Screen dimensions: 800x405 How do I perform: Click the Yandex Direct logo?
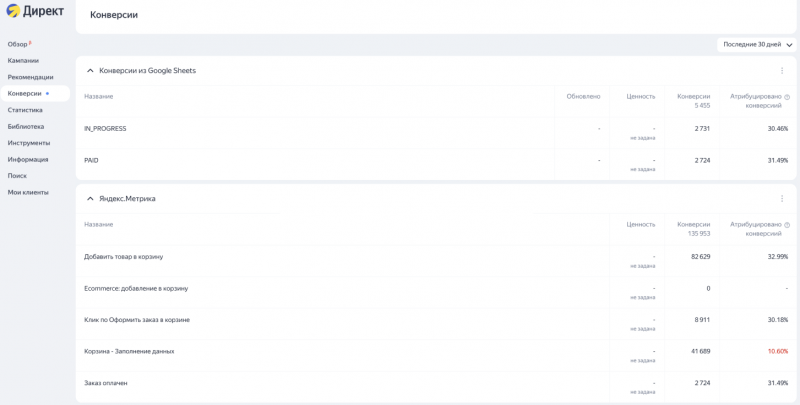[35, 11]
